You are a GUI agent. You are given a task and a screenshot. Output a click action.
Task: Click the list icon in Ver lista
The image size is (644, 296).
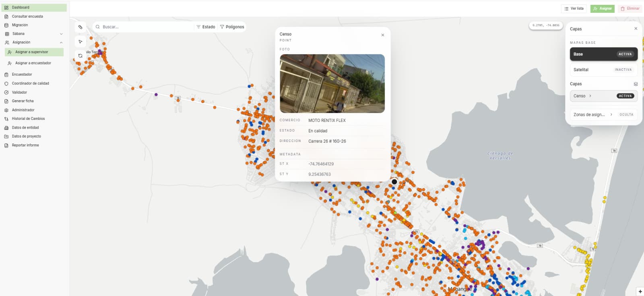tap(566, 8)
